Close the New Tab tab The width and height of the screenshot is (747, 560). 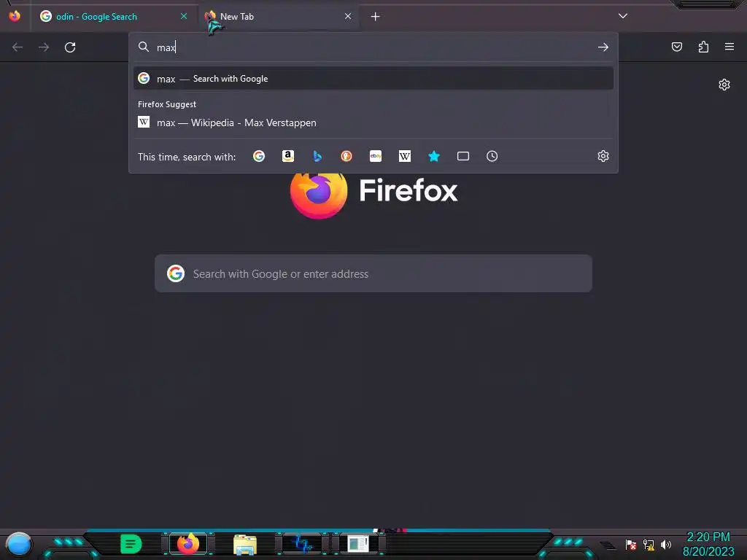pos(348,16)
